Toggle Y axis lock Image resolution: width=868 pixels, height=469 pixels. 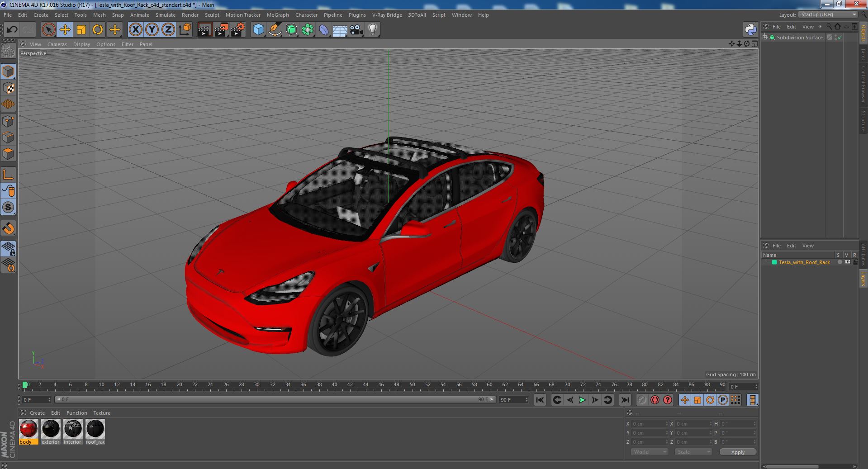click(x=152, y=30)
